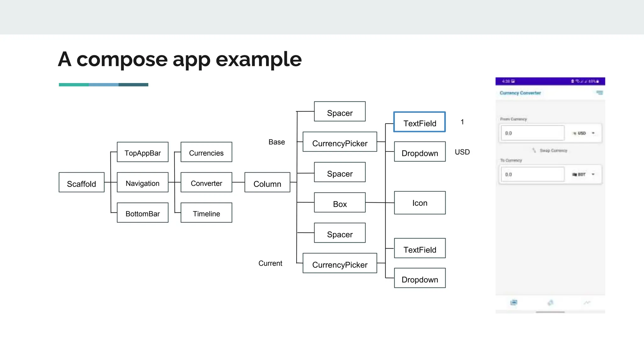This screenshot has width=644, height=362.
Task: Open the timeline chart bottom tab icon
Action: [587, 303]
